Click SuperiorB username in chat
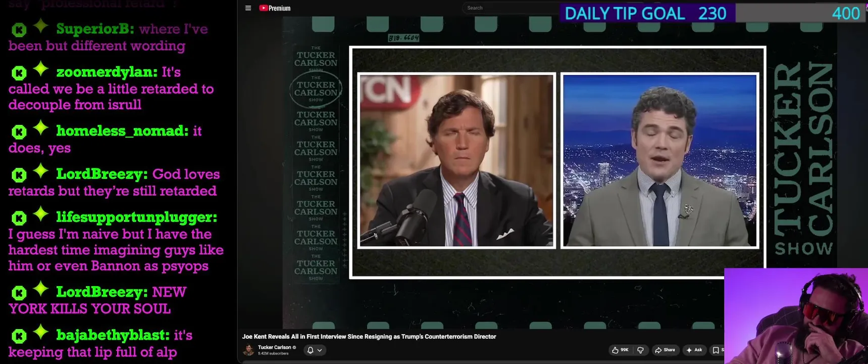 [x=95, y=29]
